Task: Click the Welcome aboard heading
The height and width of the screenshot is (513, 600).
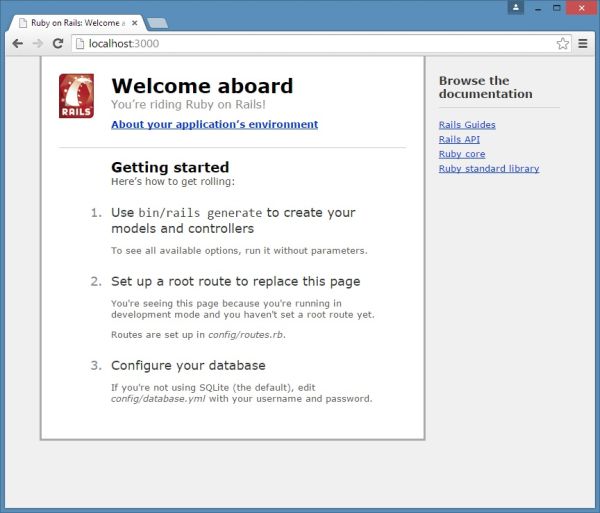Action: [202, 86]
